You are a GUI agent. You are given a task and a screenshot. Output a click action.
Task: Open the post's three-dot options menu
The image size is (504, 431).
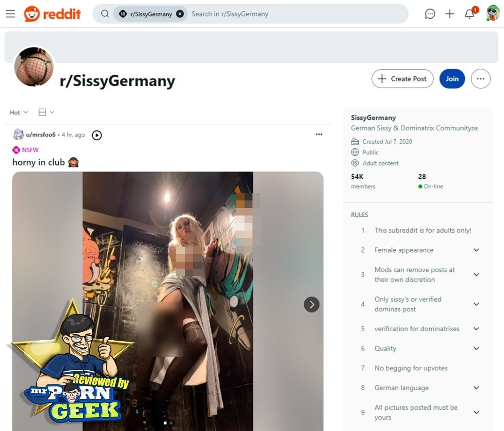click(319, 135)
